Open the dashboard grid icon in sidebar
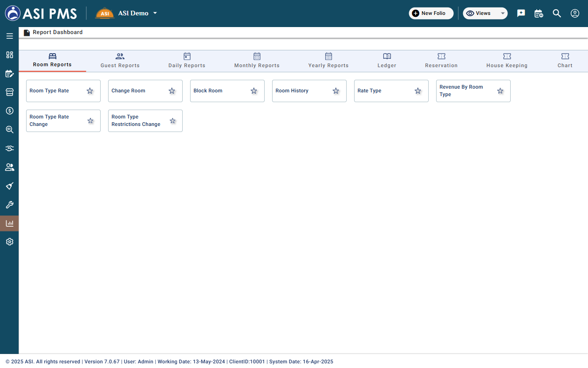Image resolution: width=588 pixels, height=368 pixels. coord(9,55)
